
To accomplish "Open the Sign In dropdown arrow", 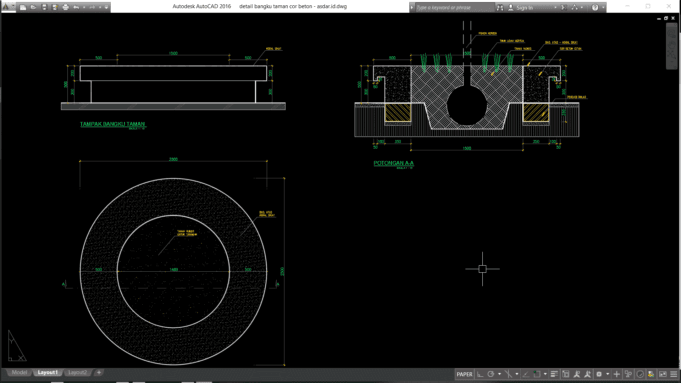I will (555, 7).
